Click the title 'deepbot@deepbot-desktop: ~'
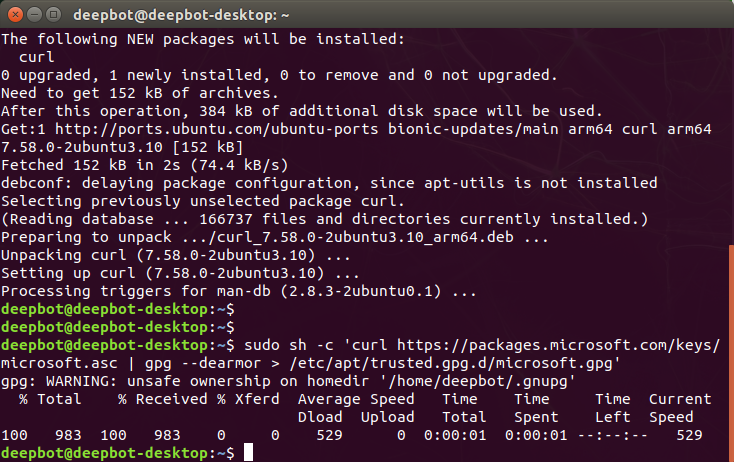This screenshot has width=734, height=462. tap(181, 15)
